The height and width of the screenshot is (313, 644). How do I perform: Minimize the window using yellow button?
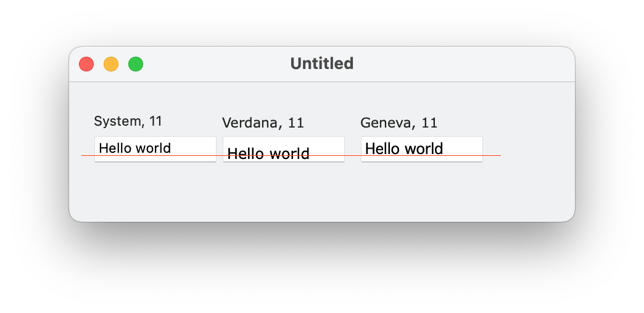pyautogui.click(x=111, y=65)
